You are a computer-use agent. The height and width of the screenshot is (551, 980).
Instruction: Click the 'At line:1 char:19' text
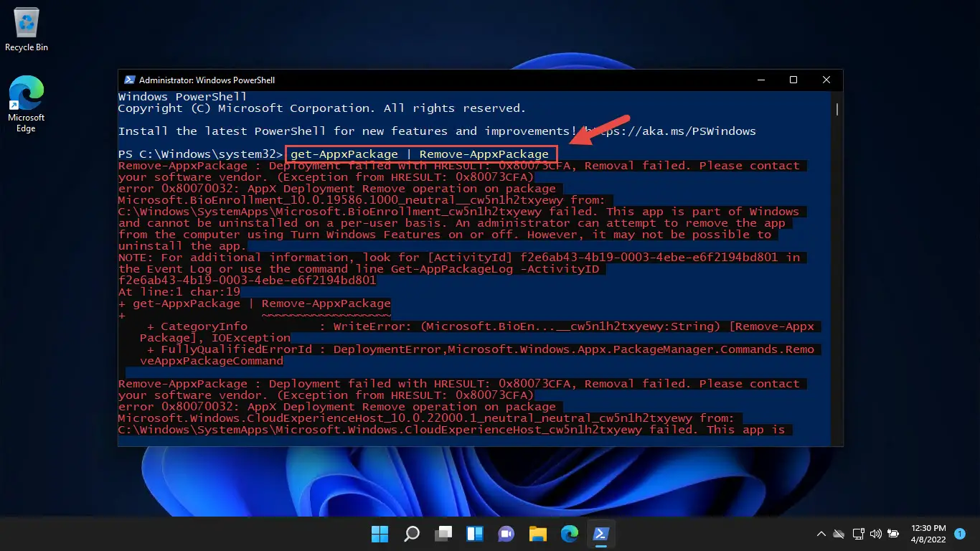[x=179, y=292]
